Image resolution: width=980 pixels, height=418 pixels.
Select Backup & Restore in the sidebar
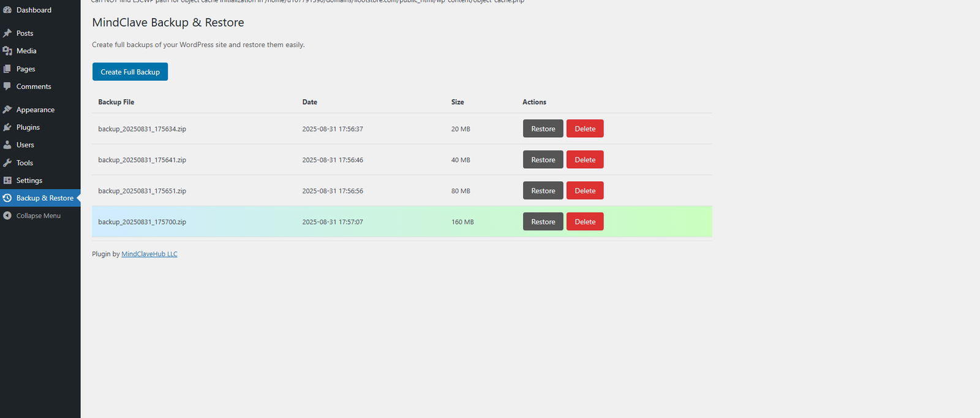tap(45, 198)
